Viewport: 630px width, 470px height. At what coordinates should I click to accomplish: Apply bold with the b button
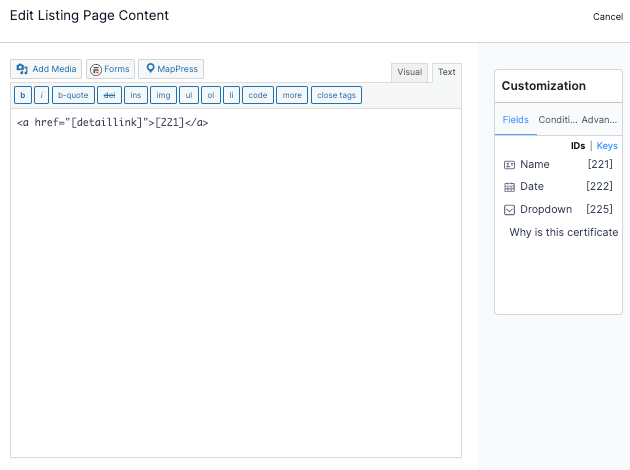tap(23, 95)
